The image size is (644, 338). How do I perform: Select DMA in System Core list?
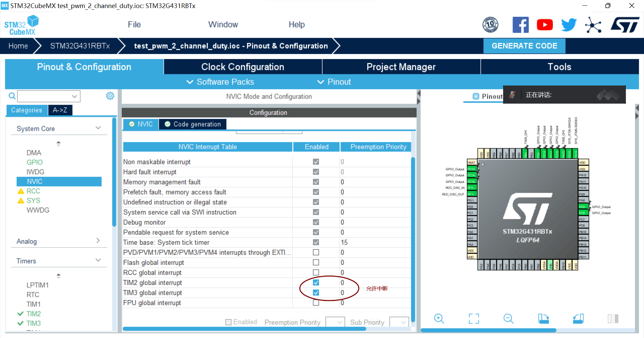[x=34, y=153]
